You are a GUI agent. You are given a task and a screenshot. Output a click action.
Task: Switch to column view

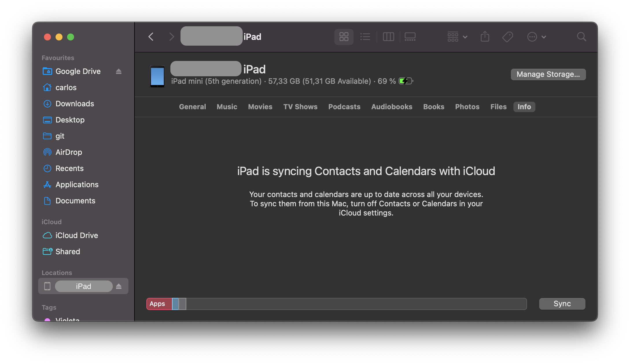point(388,37)
